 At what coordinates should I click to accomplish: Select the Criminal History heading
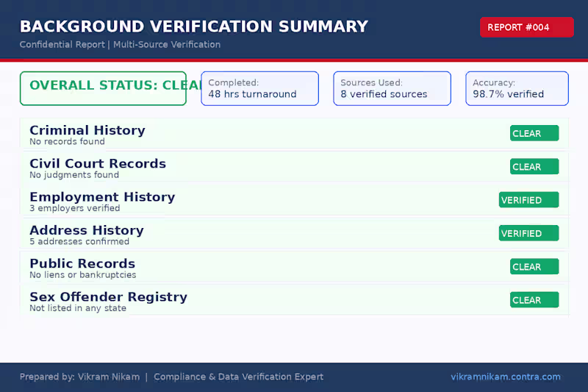(87, 130)
